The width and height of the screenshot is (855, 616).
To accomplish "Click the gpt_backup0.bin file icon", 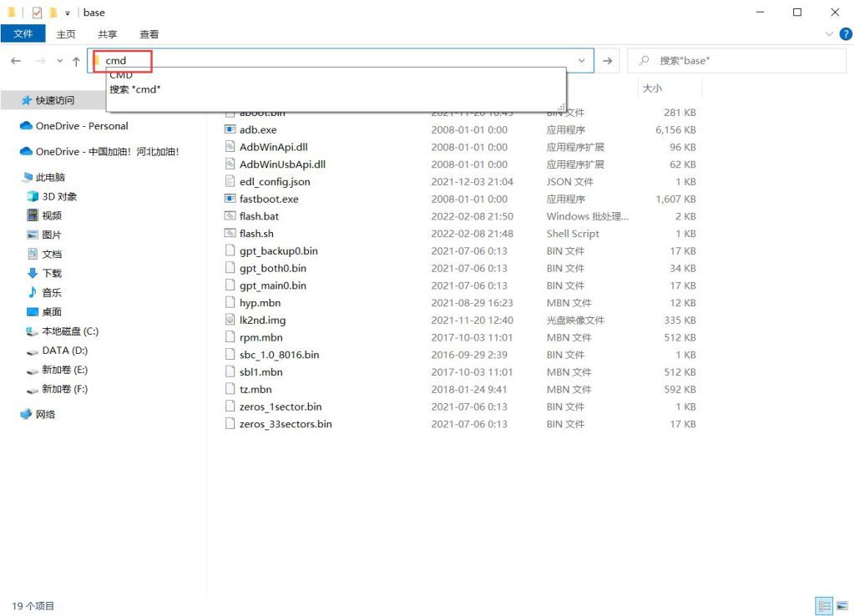I will (x=230, y=250).
